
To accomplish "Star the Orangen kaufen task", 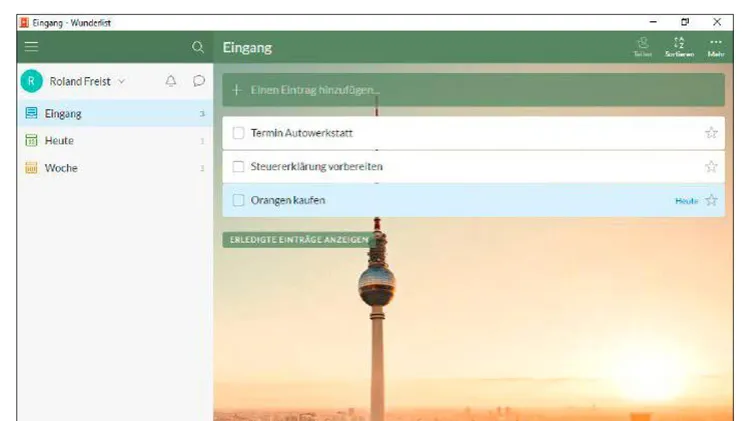I will pyautogui.click(x=711, y=200).
